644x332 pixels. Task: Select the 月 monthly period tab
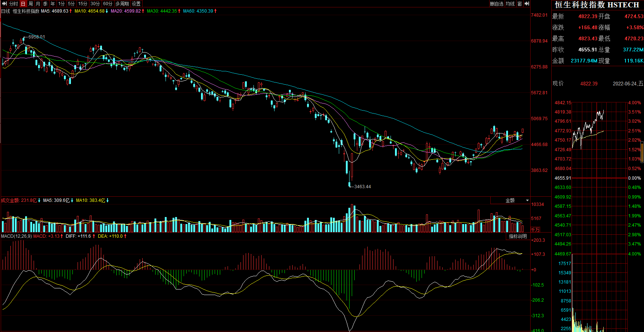38,4
